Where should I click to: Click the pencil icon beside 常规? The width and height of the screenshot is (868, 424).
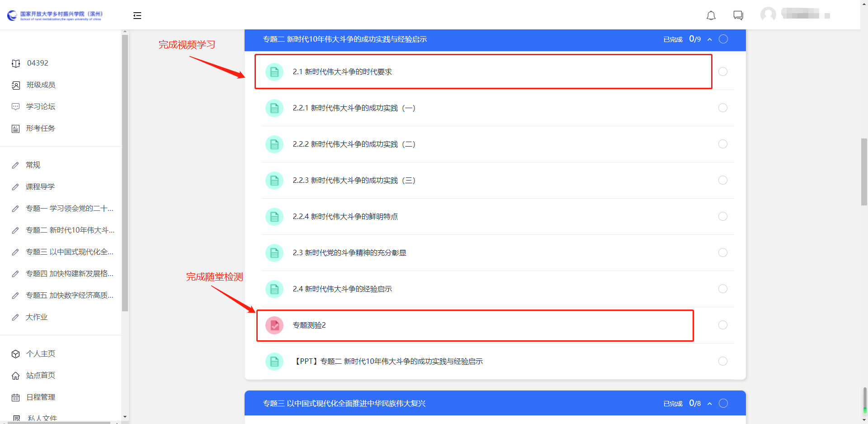[x=15, y=165]
